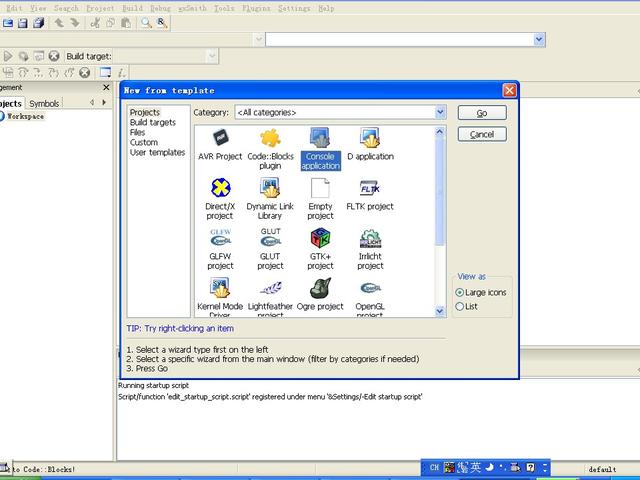Open the Build target dropdown
Viewport: 640px width, 480px height.
pos(212,56)
